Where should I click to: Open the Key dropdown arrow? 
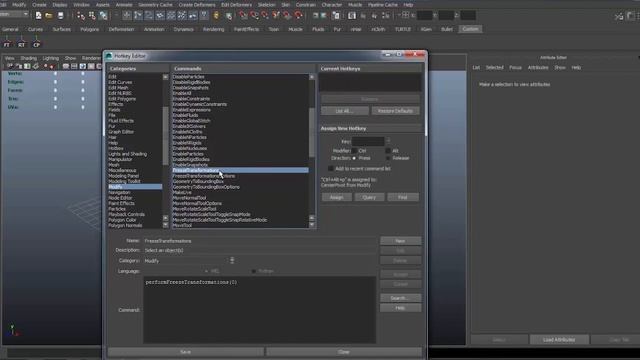(x=388, y=141)
